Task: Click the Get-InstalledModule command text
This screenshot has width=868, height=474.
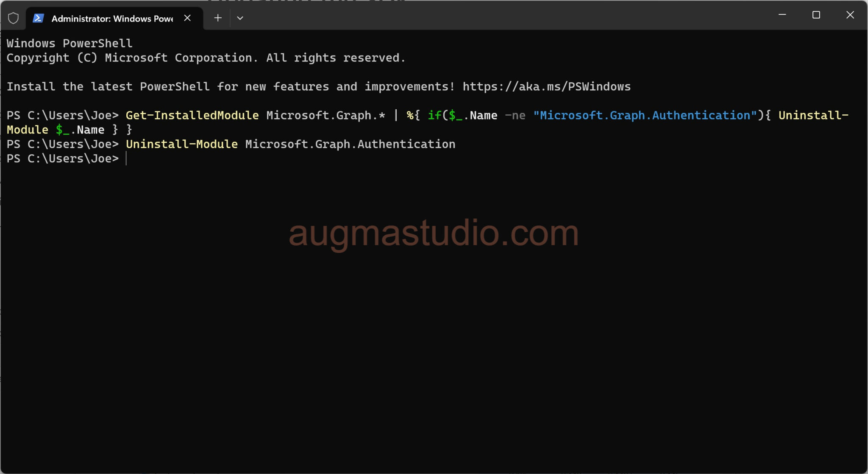Action: pos(192,115)
